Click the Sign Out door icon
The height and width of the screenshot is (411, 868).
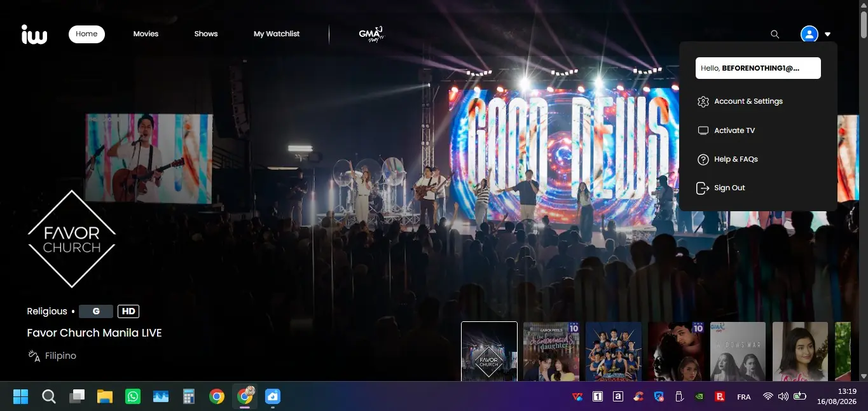point(703,188)
